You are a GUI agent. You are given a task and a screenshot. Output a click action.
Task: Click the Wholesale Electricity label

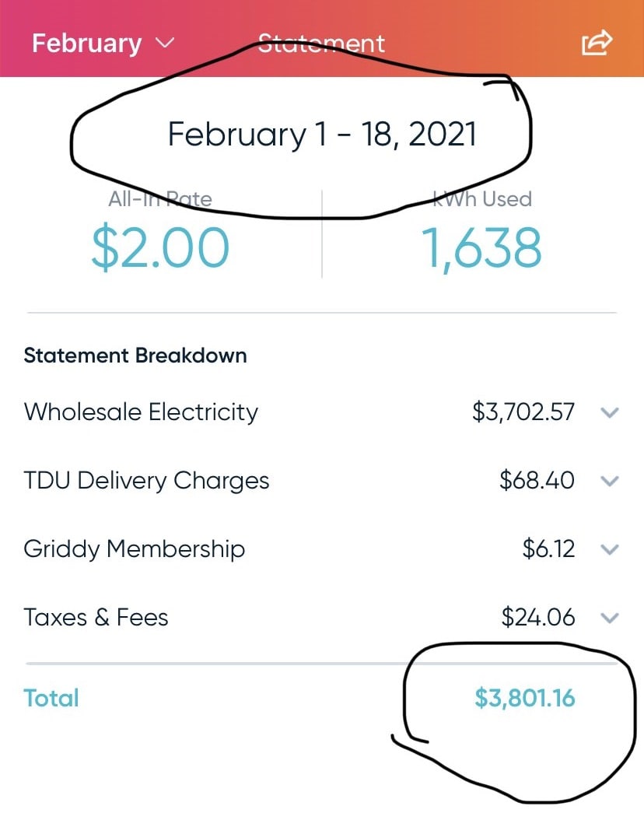click(x=141, y=412)
